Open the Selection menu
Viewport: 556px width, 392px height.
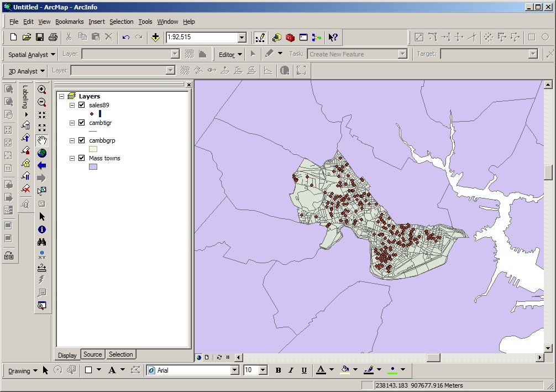[x=121, y=22]
